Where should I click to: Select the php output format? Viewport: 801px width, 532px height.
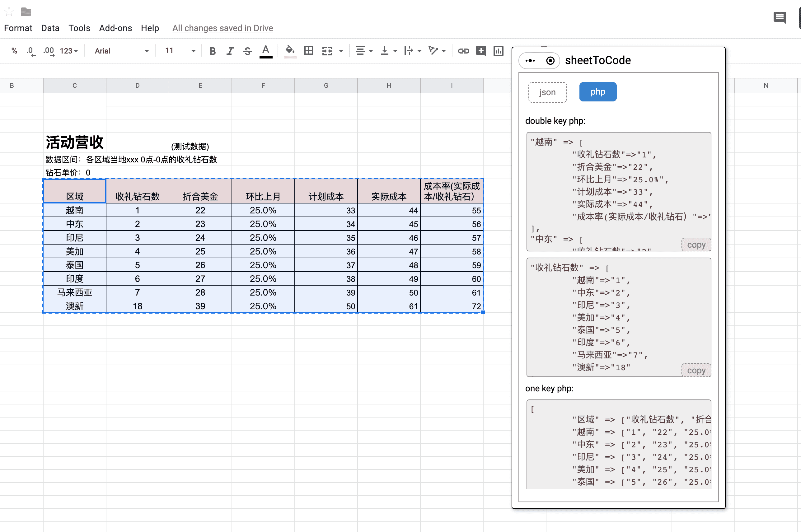[x=597, y=91]
